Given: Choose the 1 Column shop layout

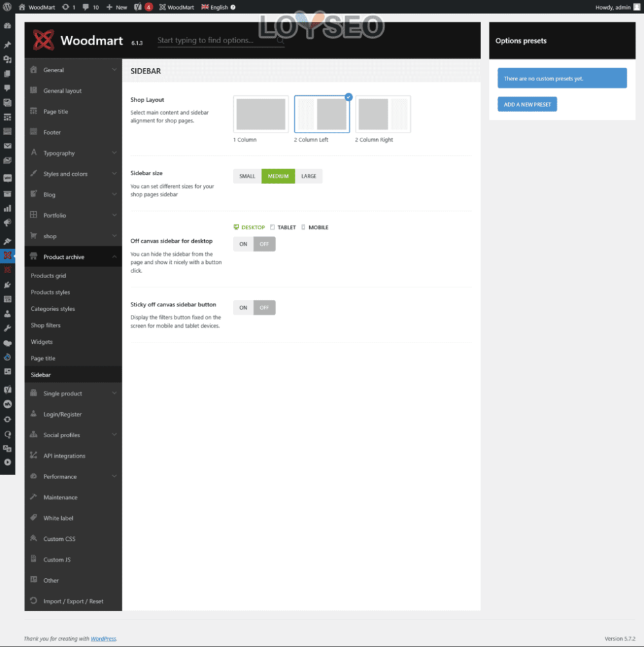Looking at the screenshot, I should [x=261, y=115].
